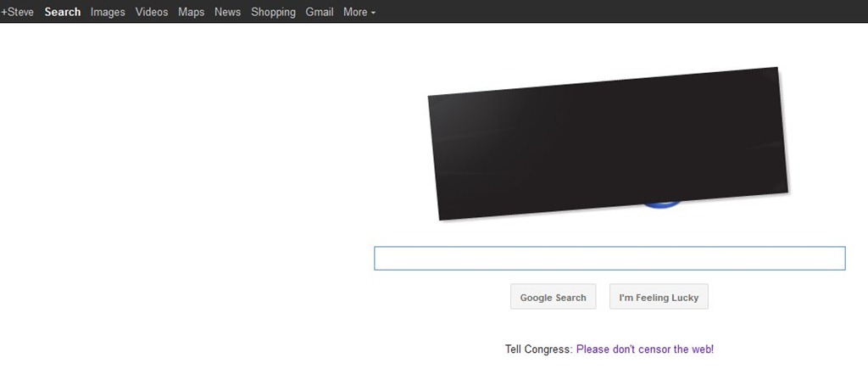Click the blue logo letter peeking below bar
868x391 pixels.
click(x=659, y=204)
